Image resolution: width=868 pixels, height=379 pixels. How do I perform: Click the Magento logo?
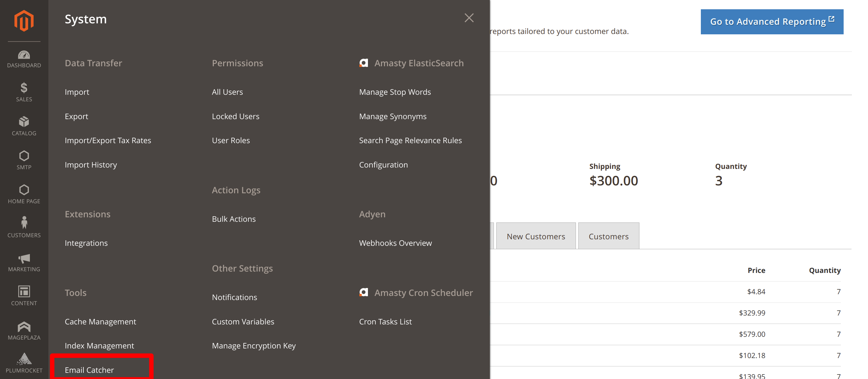[x=24, y=21]
